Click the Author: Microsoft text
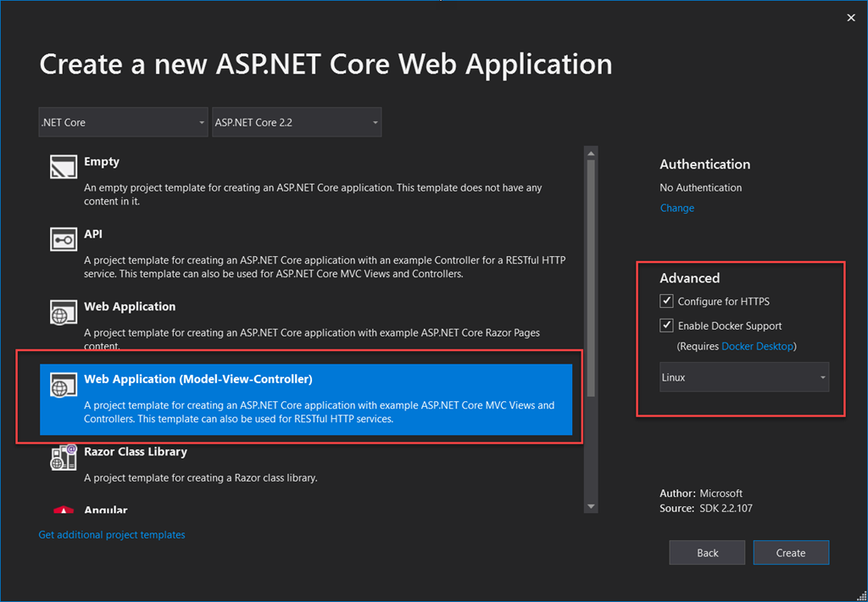Image resolution: width=868 pixels, height=602 pixels. 701,493
